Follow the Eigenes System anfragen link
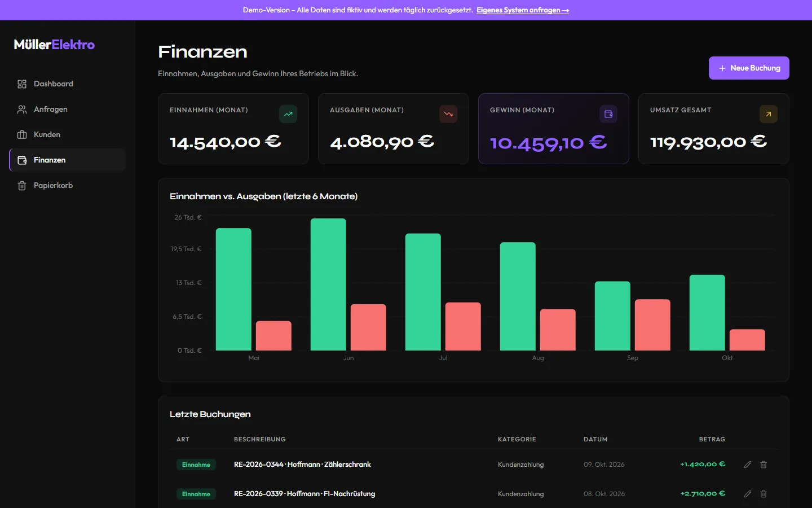This screenshot has height=508, width=812. click(x=523, y=10)
